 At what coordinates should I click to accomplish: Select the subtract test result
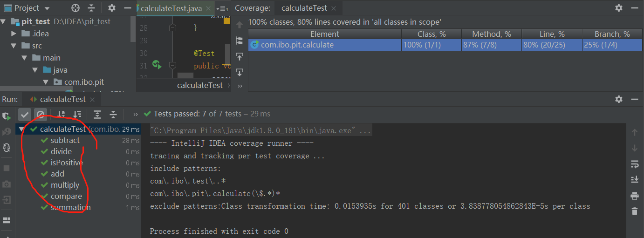coord(65,140)
